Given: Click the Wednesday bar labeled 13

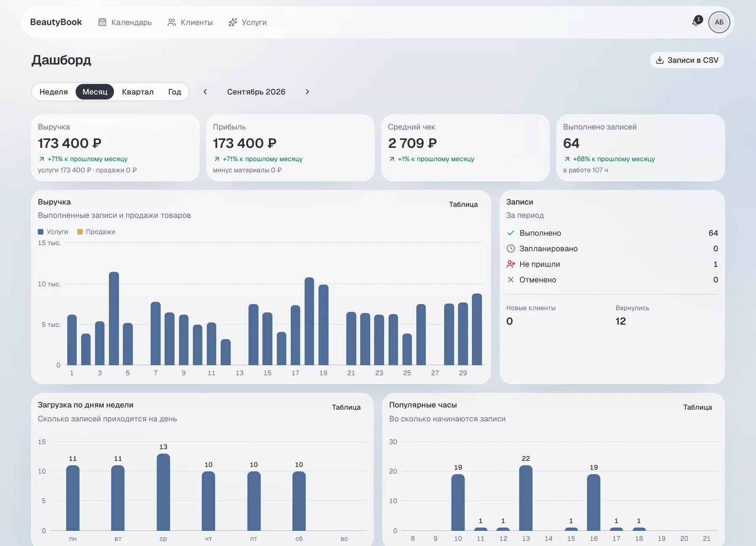Looking at the screenshot, I should (163, 492).
